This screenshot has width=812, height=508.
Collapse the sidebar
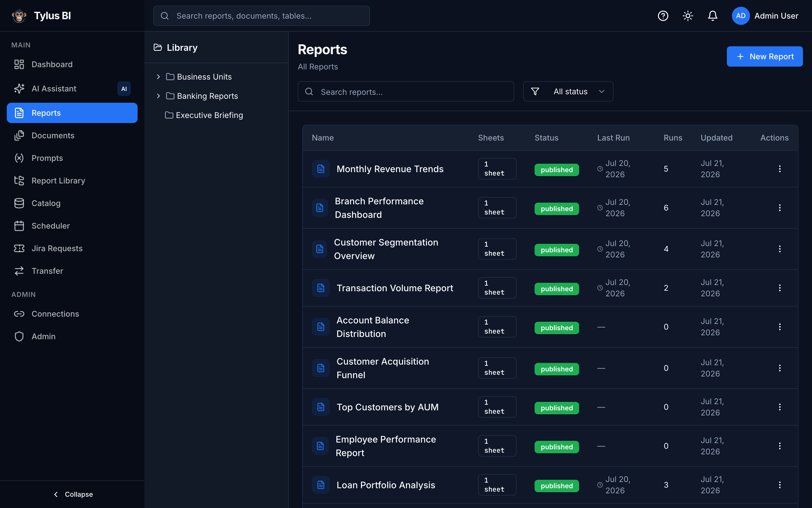(x=73, y=494)
